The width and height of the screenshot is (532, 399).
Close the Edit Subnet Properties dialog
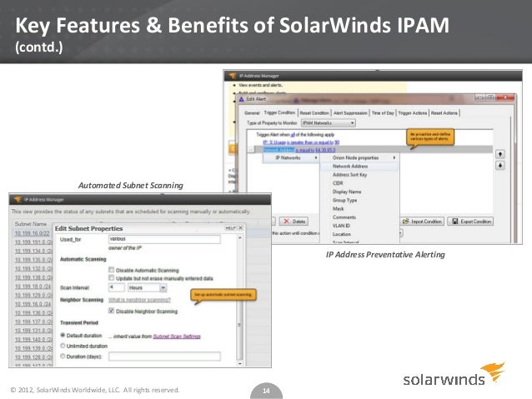[x=240, y=227]
